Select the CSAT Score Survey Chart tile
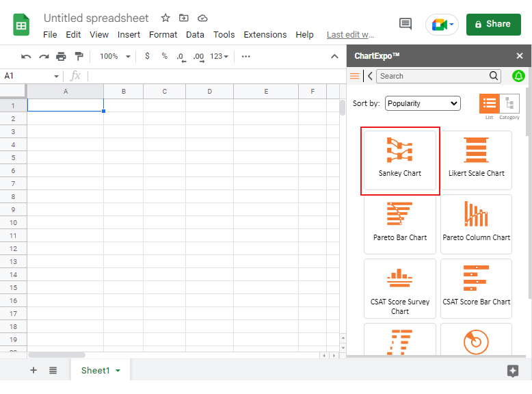The image size is (532, 394). pos(399,289)
